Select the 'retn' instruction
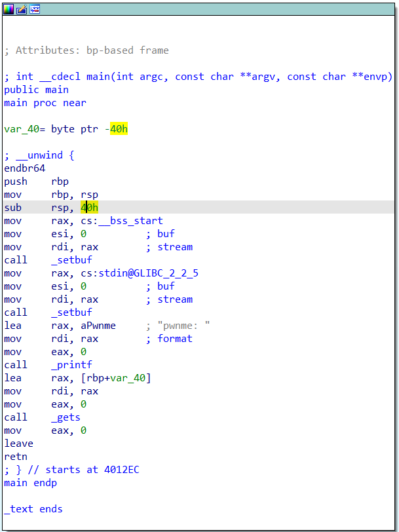 16,457
